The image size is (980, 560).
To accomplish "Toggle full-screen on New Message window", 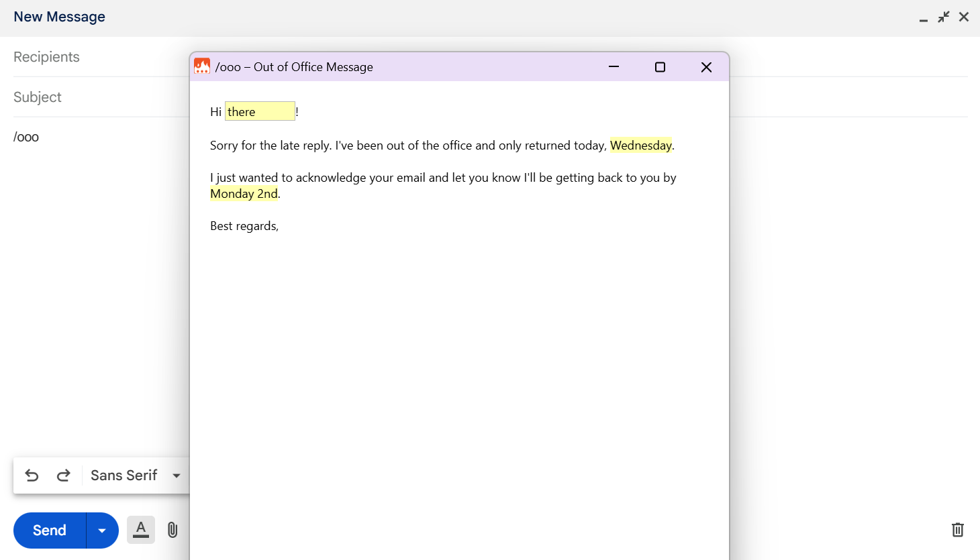I will tap(944, 17).
